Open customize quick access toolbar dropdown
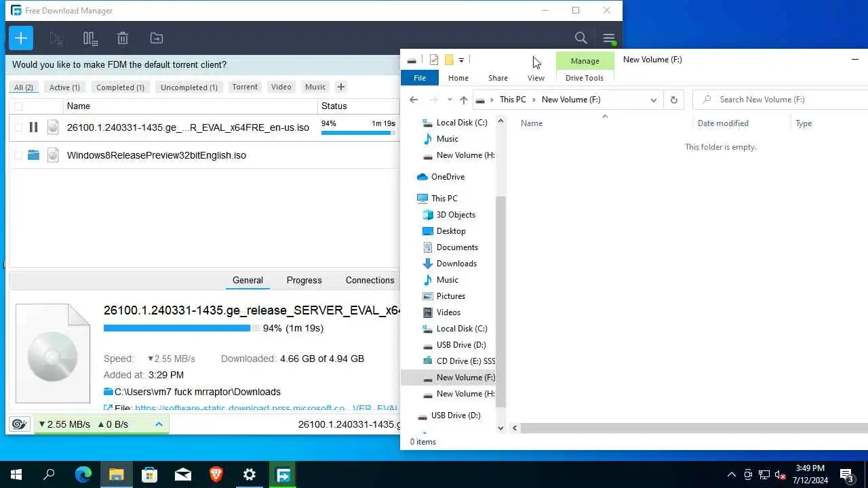868x488 pixels. (461, 60)
